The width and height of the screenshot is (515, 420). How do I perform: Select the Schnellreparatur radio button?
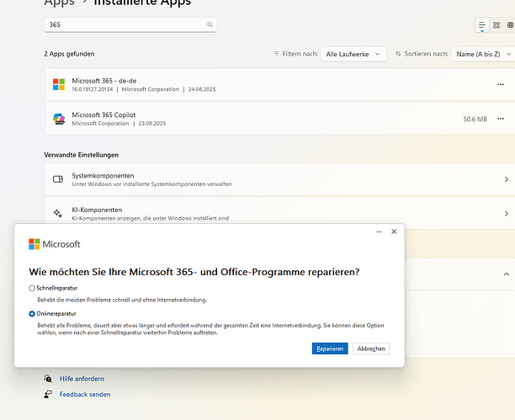[x=32, y=288]
